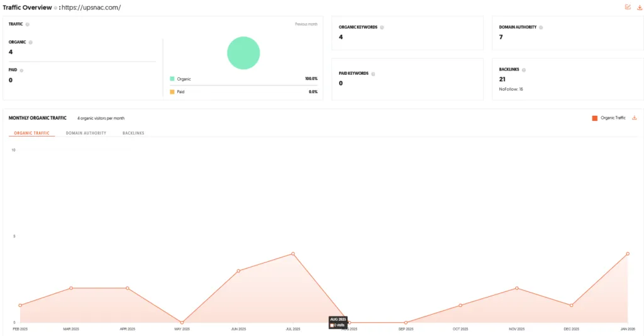Screen dimensions: 644x336
Task: Switch to the DOMAIN AUTHORITY tab
Action: click(86, 133)
